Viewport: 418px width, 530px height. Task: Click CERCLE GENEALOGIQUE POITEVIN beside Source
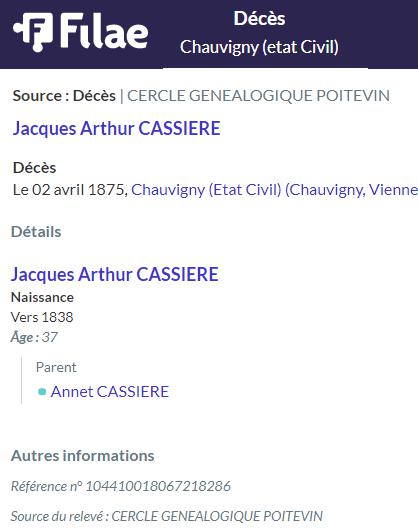(258, 96)
